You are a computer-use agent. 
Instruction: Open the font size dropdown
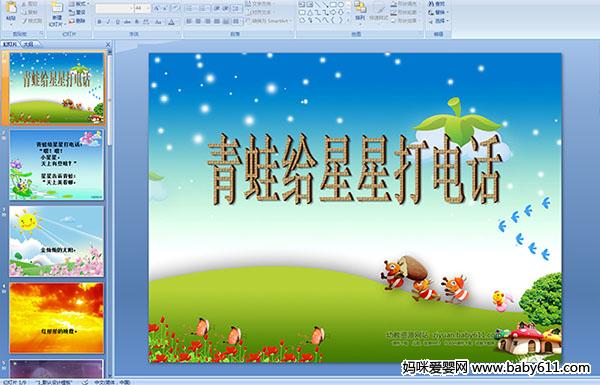click(148, 8)
